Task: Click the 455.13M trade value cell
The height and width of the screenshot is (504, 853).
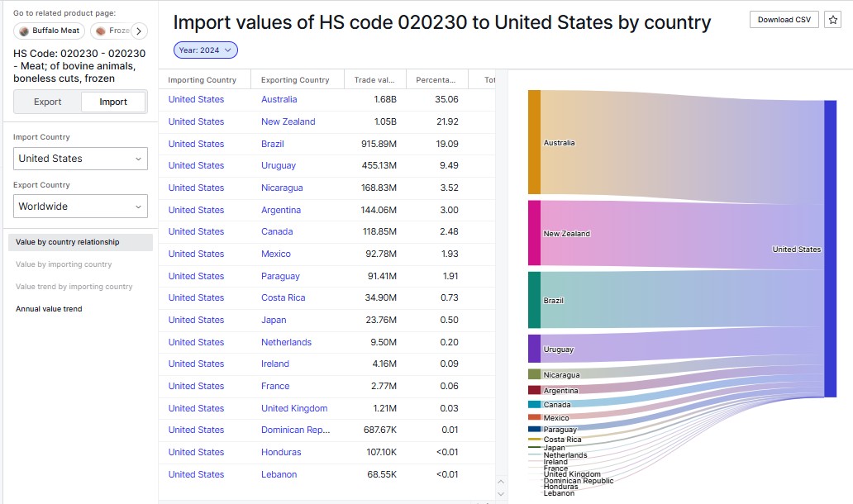Action: [x=379, y=165]
